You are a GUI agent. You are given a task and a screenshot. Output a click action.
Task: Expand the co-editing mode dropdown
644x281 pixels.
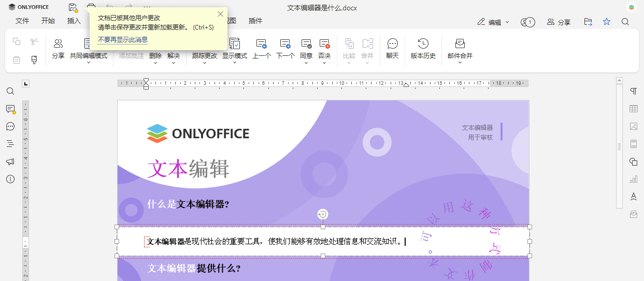(88, 63)
